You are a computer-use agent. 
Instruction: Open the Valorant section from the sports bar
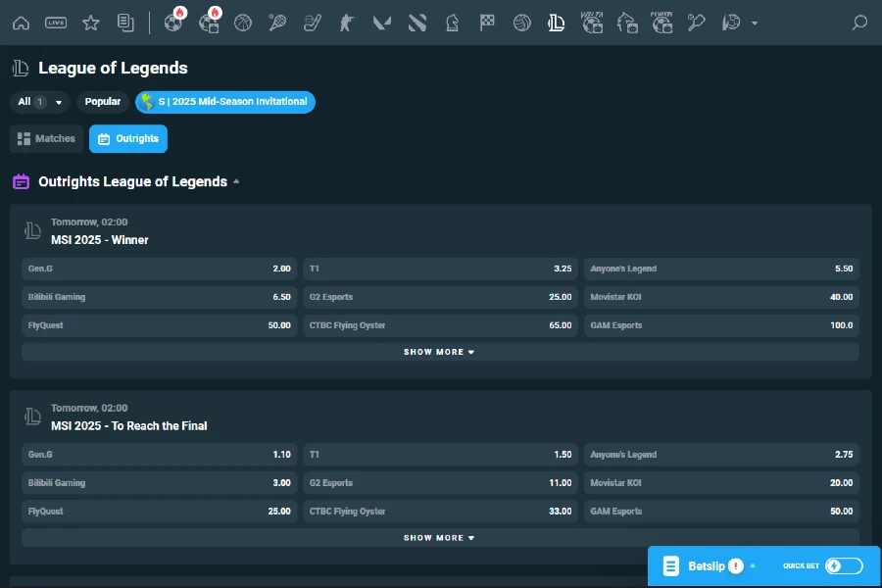tap(381, 22)
